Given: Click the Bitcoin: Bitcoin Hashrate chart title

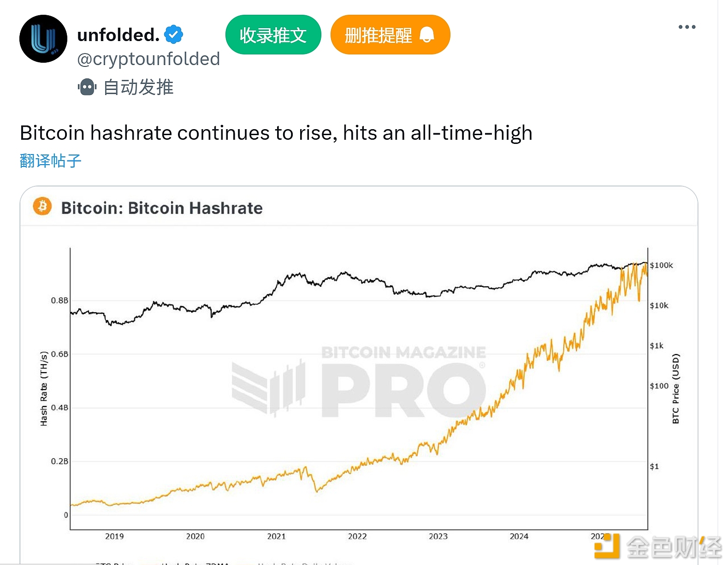Looking at the screenshot, I should tap(162, 208).
